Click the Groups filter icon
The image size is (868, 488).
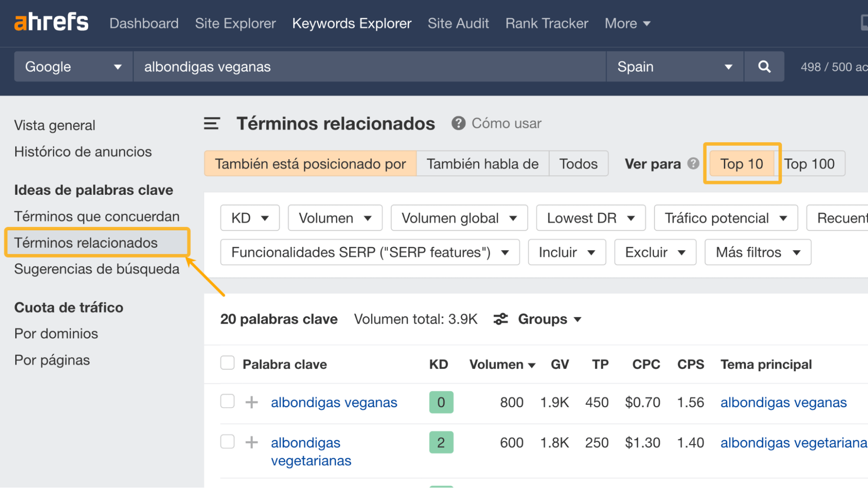[x=500, y=319]
